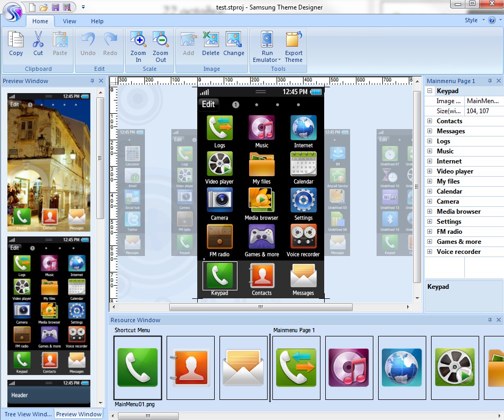
Task: Pin the Mainmenu Page 1 properties panel
Action: tap(490, 81)
